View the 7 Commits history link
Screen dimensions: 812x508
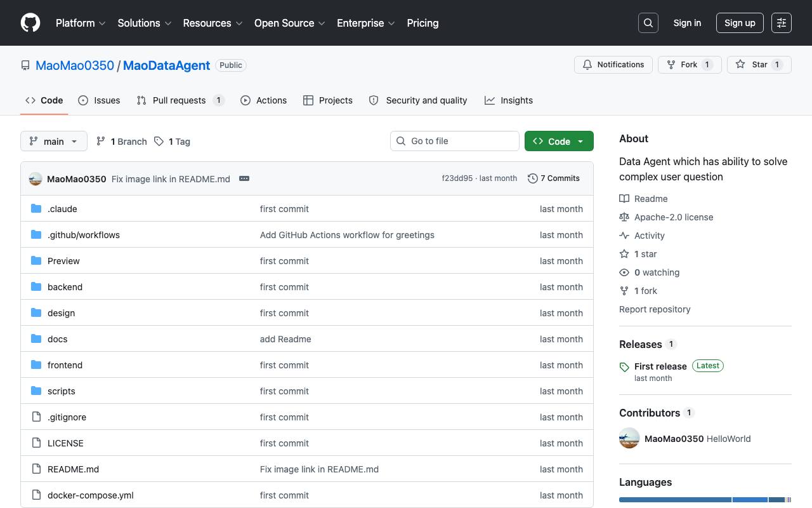554,178
